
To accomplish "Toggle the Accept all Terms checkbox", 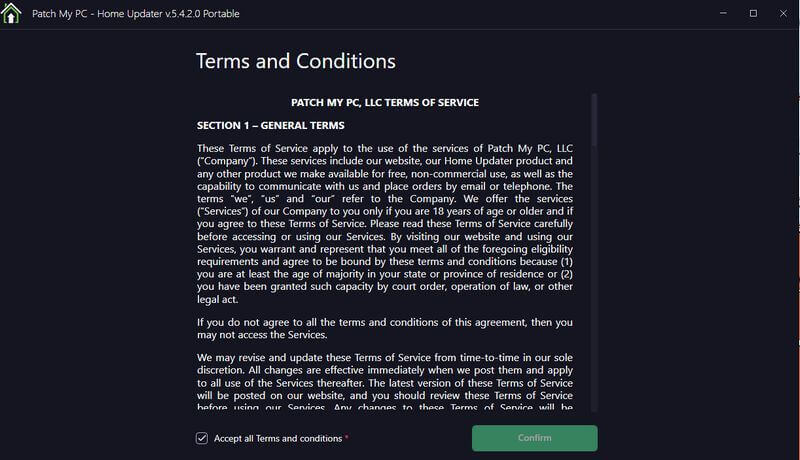I will (202, 438).
